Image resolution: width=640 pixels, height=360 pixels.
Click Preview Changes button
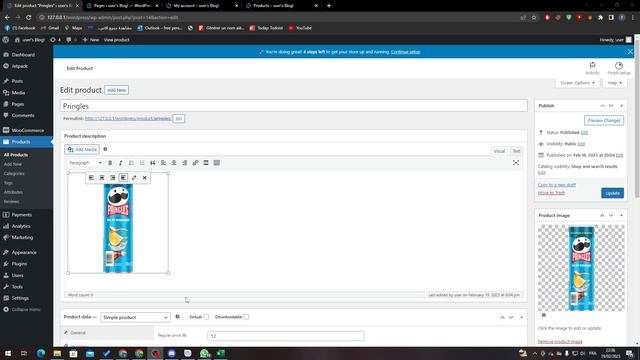click(x=604, y=120)
